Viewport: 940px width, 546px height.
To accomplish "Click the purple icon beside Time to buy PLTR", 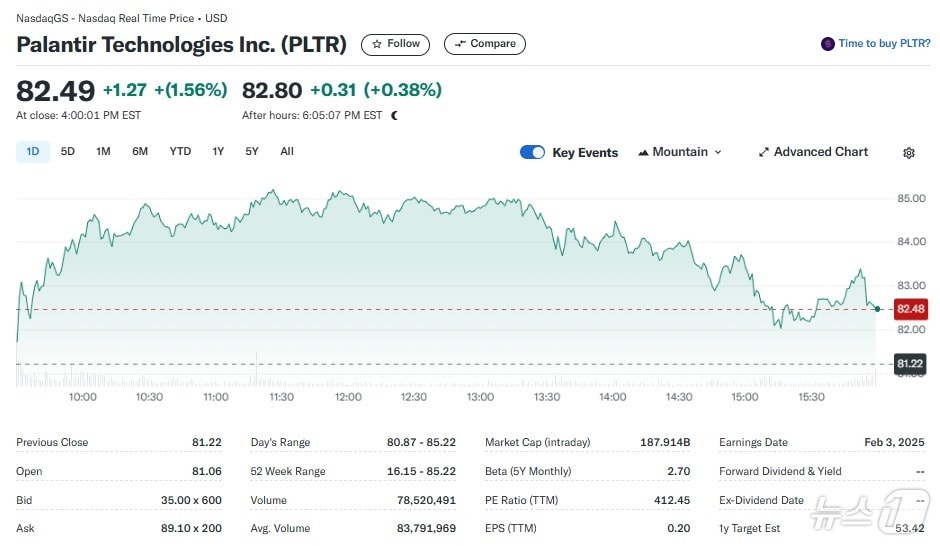I will point(827,44).
